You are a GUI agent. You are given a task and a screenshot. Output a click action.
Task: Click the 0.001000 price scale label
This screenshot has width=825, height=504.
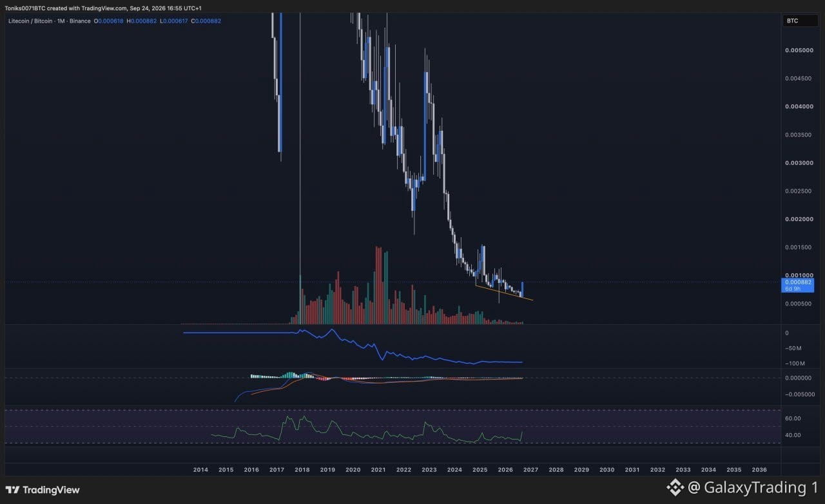click(x=799, y=275)
